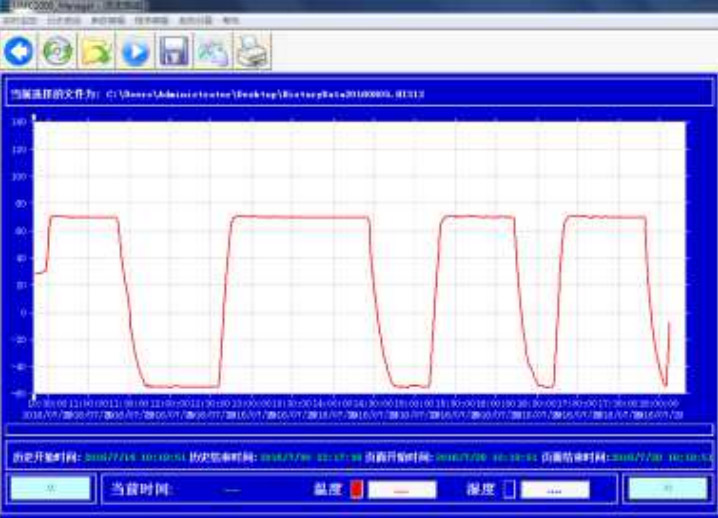Toggle the 湿度 humidity curve checkbox
This screenshot has height=518, width=718.
click(x=507, y=490)
